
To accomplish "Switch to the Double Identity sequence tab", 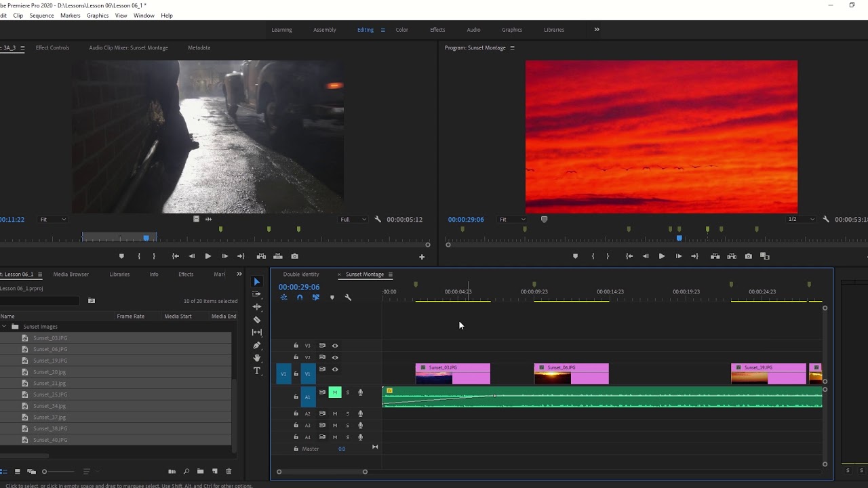I will pos(301,274).
